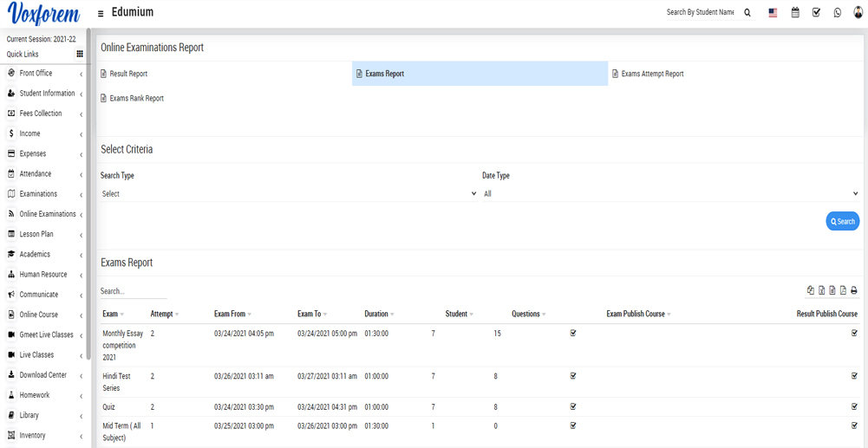Open the Search Type dropdown
868x448 pixels.
tap(289, 194)
